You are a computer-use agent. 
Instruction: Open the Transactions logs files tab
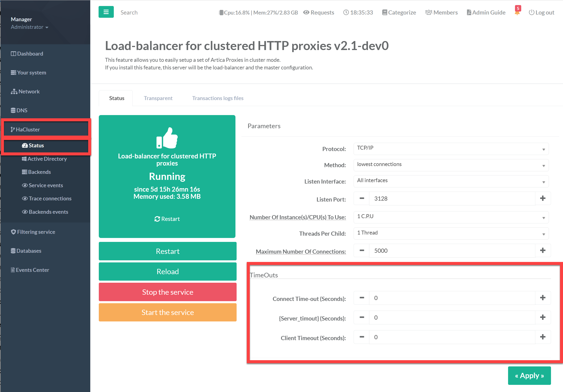pos(217,98)
